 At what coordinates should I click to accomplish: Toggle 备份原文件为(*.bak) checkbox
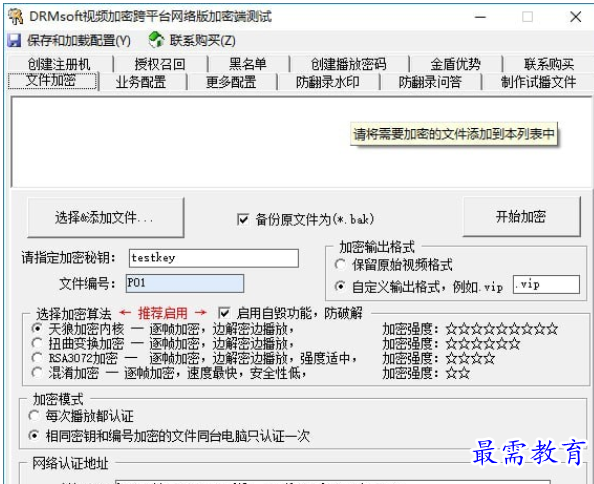242,219
